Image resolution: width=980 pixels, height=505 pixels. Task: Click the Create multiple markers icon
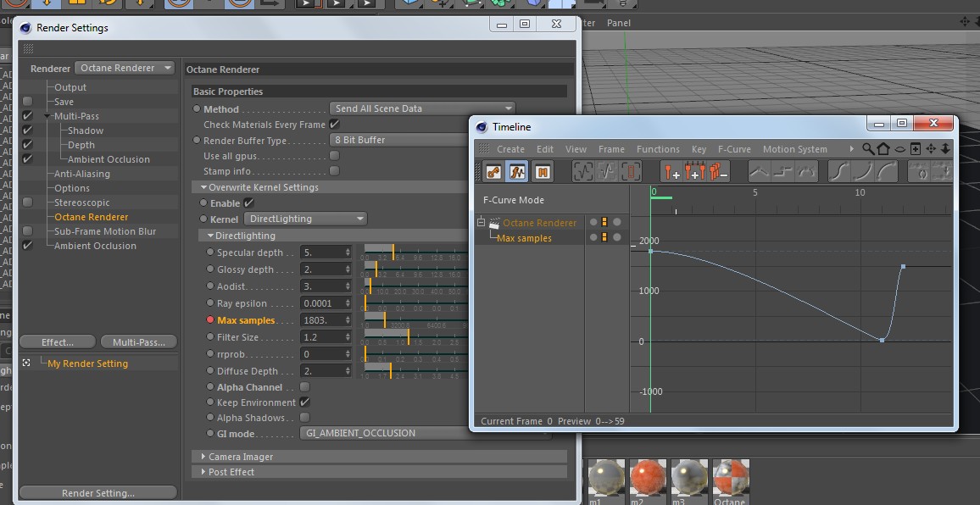(695, 171)
